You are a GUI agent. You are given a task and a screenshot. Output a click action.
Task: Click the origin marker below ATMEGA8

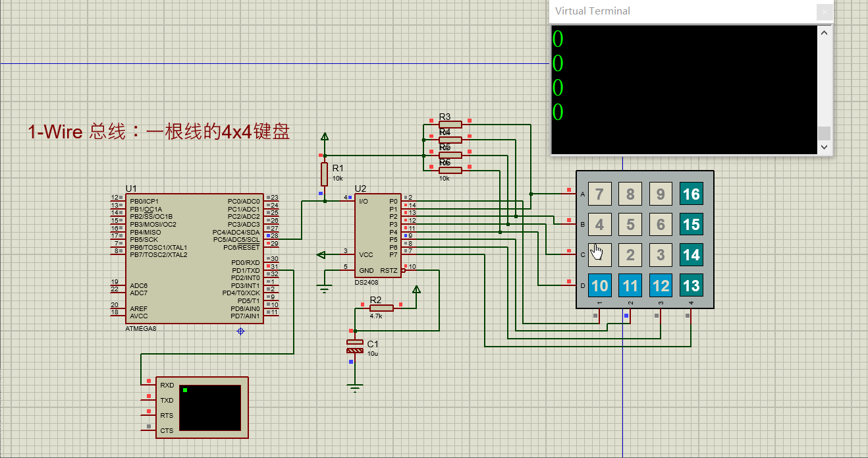click(240, 331)
